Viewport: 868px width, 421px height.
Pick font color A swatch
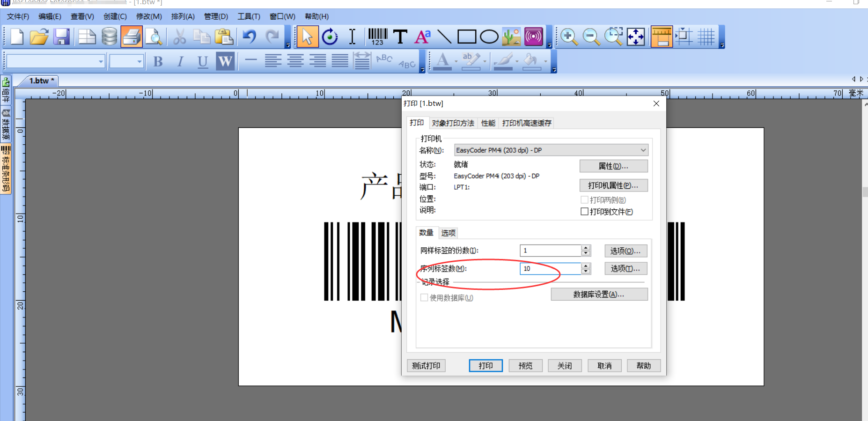442,61
